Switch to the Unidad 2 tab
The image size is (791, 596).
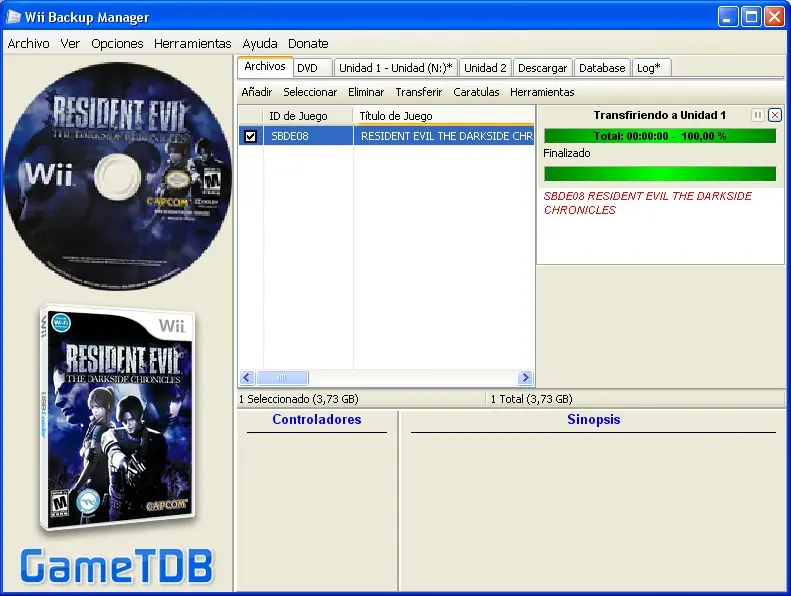click(x=485, y=68)
